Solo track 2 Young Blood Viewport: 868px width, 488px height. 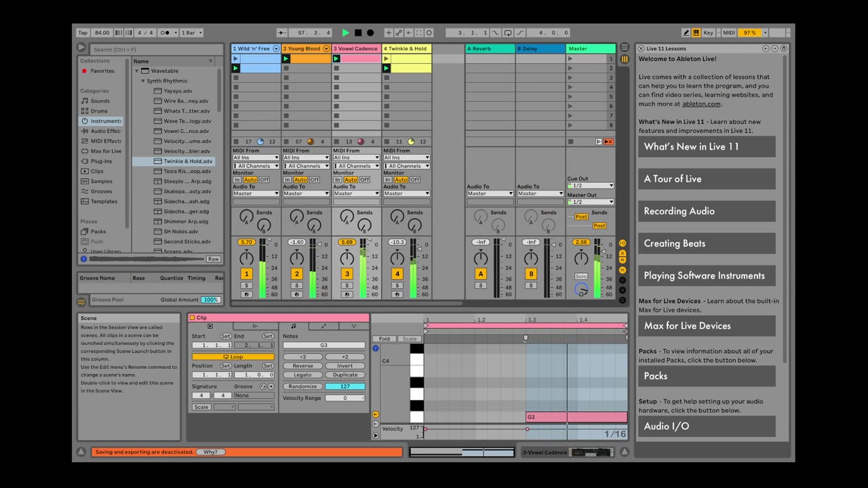[x=297, y=285]
